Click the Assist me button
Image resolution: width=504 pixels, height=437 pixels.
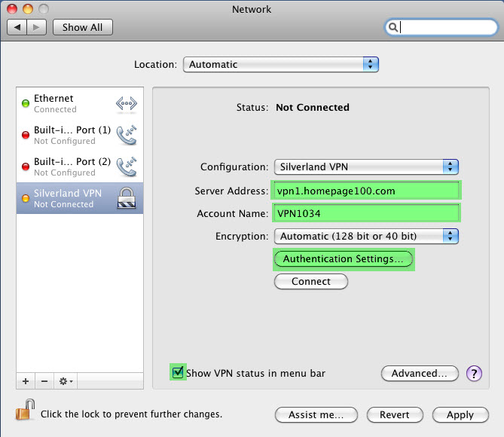point(316,415)
